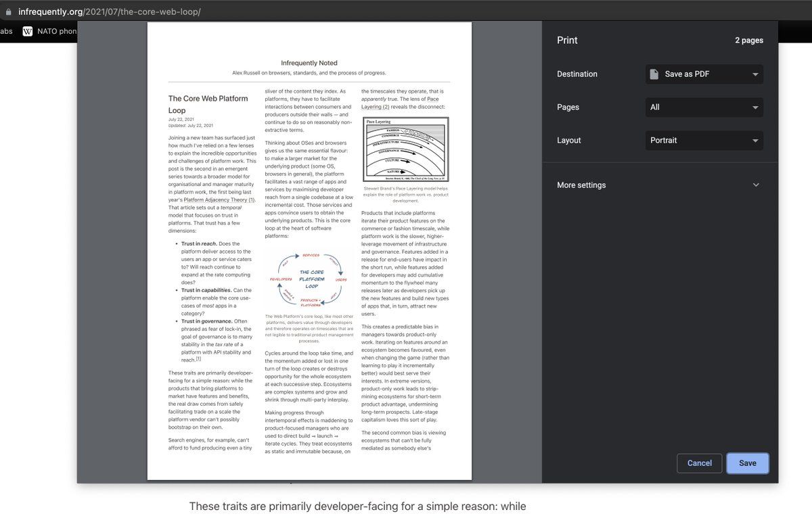
Task: Click the "Trust in governance." bullet text
Action: tap(207, 321)
